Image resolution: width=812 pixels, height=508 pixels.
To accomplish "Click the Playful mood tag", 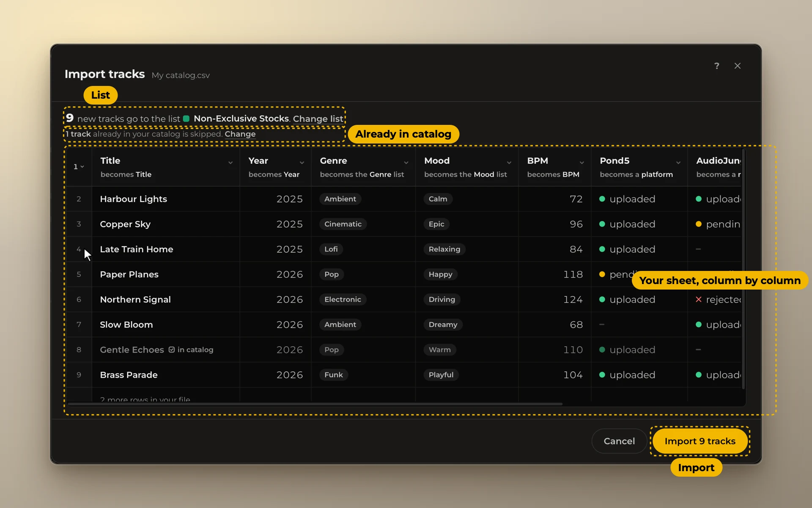I will (441, 375).
